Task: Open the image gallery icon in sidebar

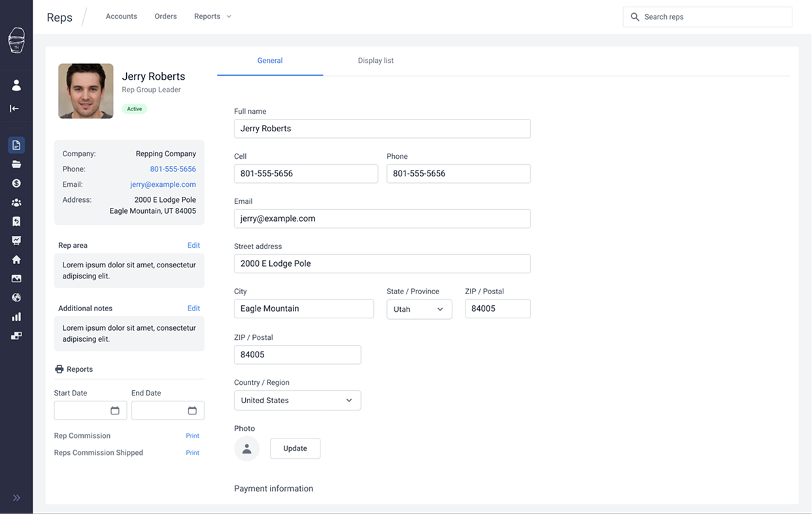Action: (16, 278)
